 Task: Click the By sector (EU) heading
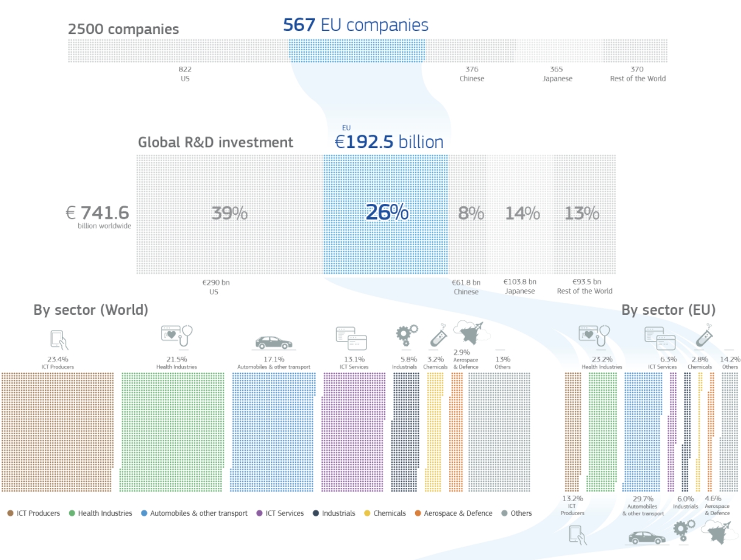[668, 310]
